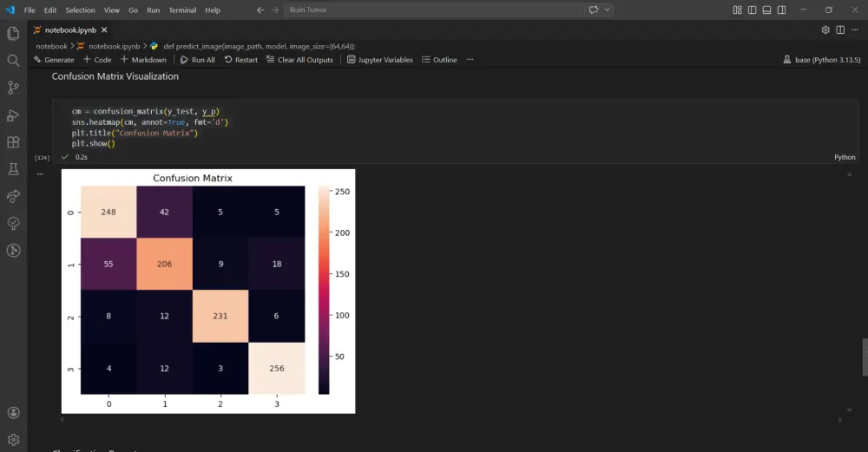Open the Run and Debug view
This screenshot has height=452, width=868.
(13, 115)
